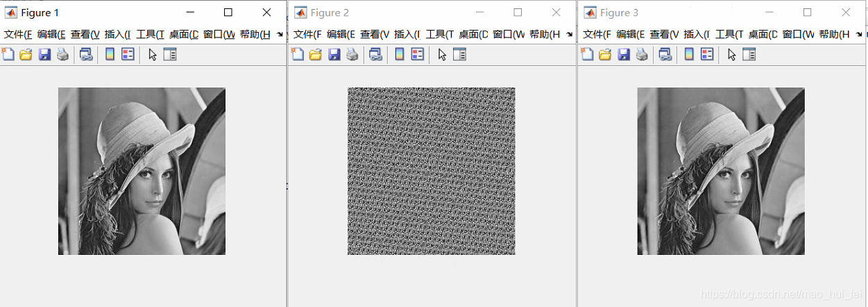Open the 查看 menu in Figure 2
868x307 pixels.
coord(375,35)
